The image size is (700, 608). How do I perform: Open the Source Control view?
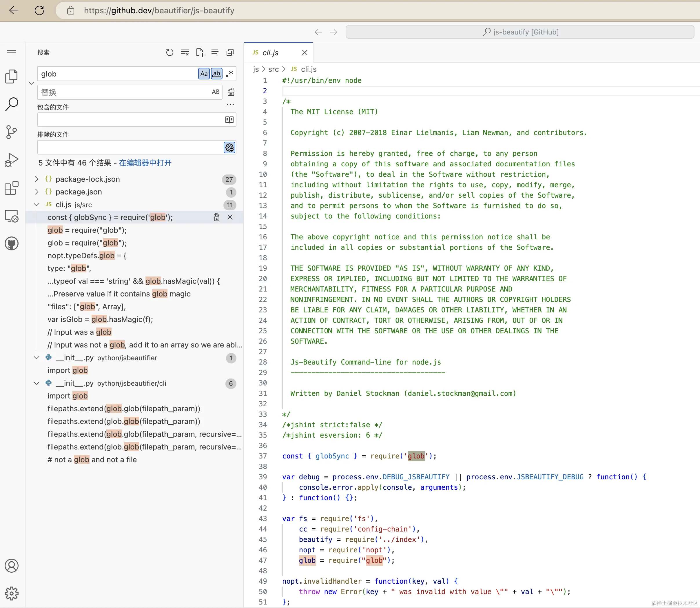[11, 132]
